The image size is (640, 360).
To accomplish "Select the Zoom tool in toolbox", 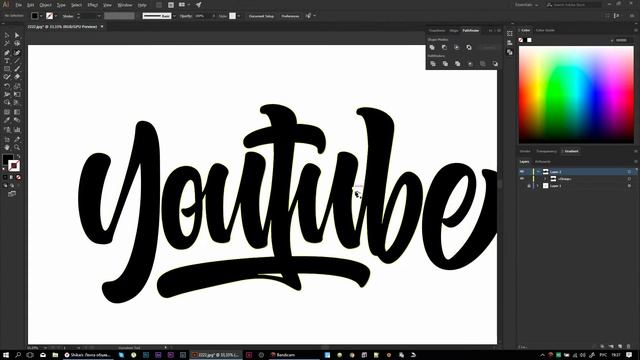I will pyautogui.click(x=17, y=147).
